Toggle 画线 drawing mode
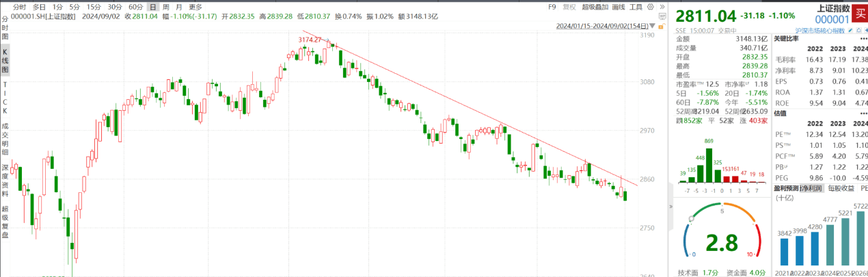Image resolution: width=868 pixels, height=277 pixels. (x=619, y=7)
